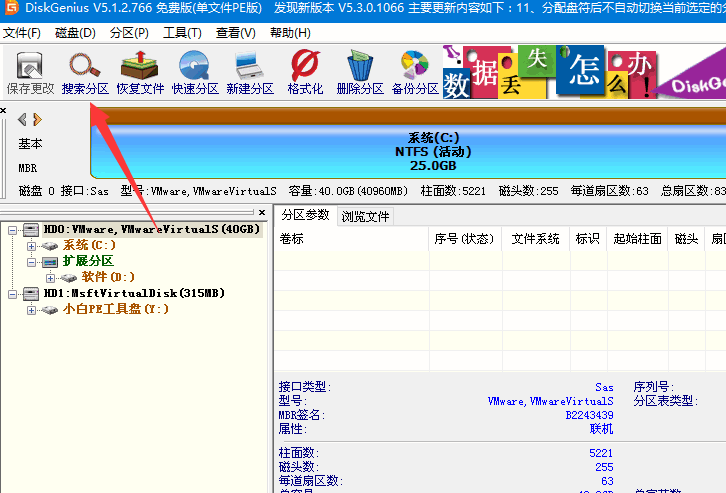The width and height of the screenshot is (726, 493).
Task: Click the drive icon beside 小白PE工具盘(Y:)
Action: pyautogui.click(x=50, y=310)
